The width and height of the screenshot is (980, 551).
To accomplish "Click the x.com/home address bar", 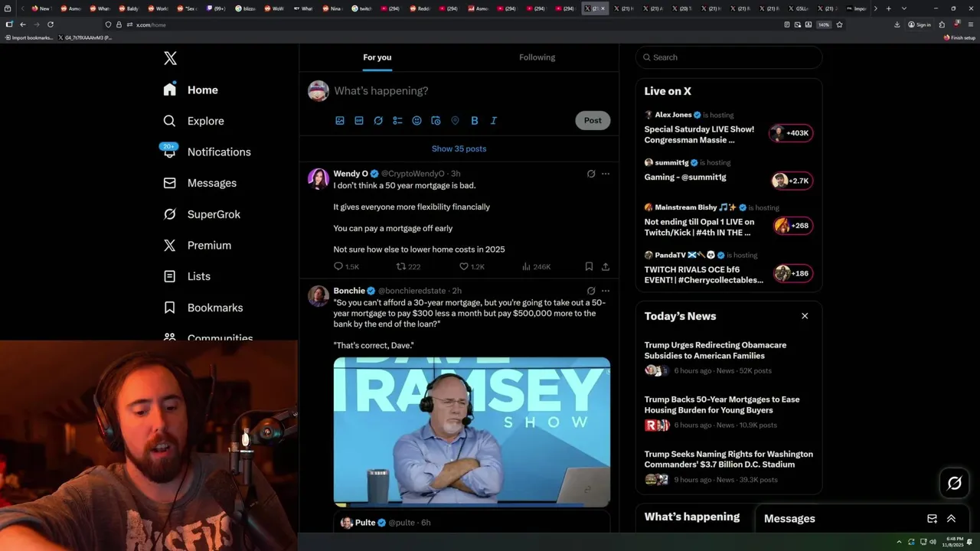I will [440, 24].
